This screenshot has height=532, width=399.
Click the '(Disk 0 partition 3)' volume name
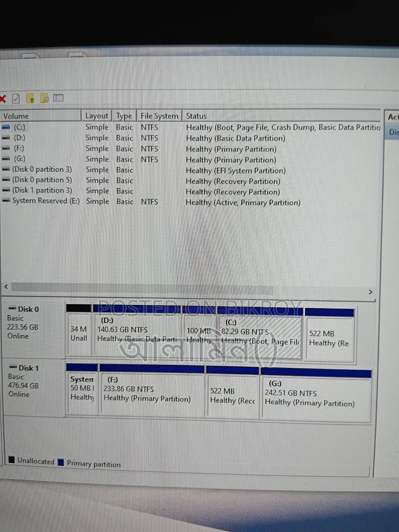pos(42,169)
